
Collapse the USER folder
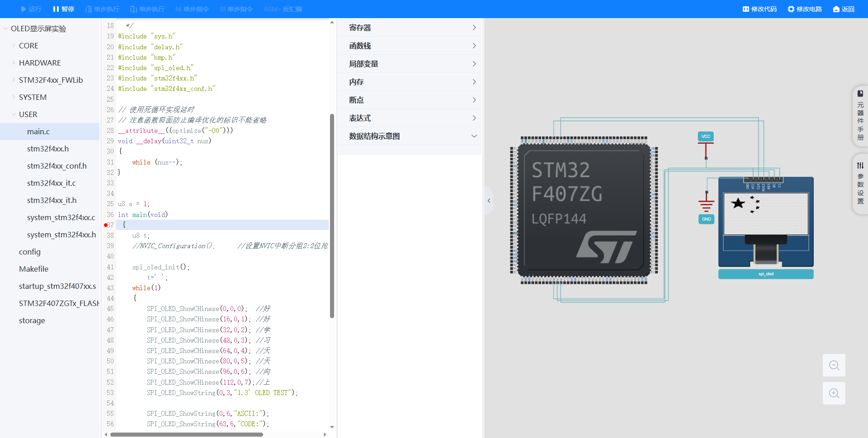(14, 114)
